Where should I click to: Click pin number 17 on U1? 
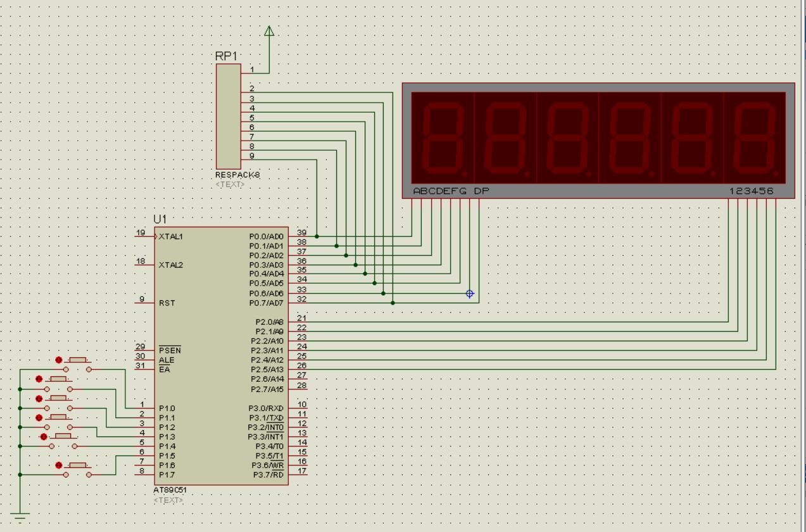pos(301,471)
